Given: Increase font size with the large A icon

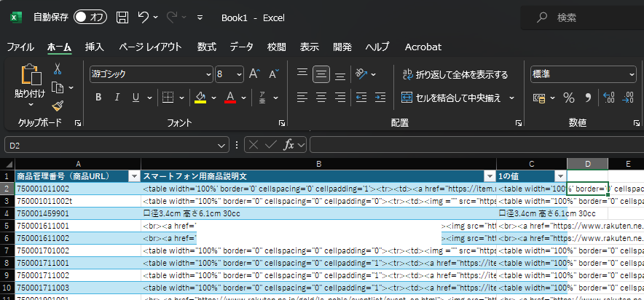Looking at the screenshot, I should pyautogui.click(x=255, y=74).
